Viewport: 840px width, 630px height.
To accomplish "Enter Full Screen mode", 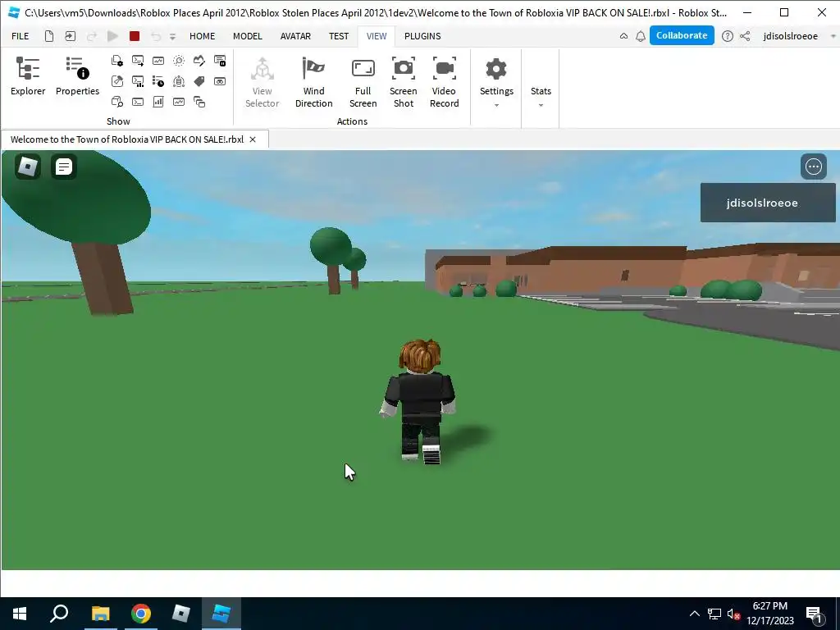I will [x=363, y=83].
